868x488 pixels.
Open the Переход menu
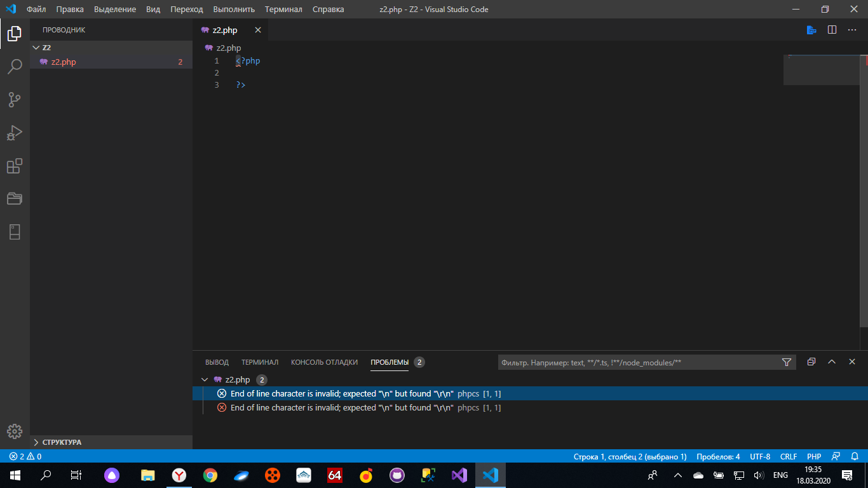[187, 9]
